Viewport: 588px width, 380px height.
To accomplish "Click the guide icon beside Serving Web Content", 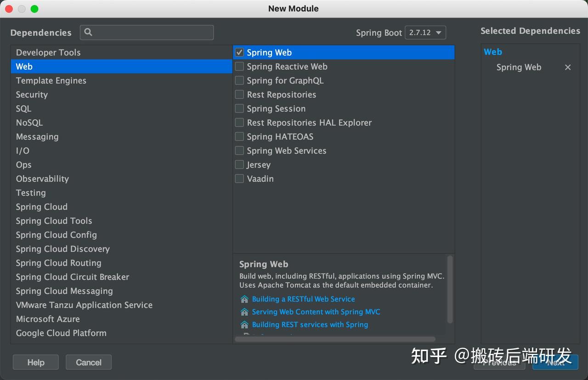I will [x=244, y=312].
